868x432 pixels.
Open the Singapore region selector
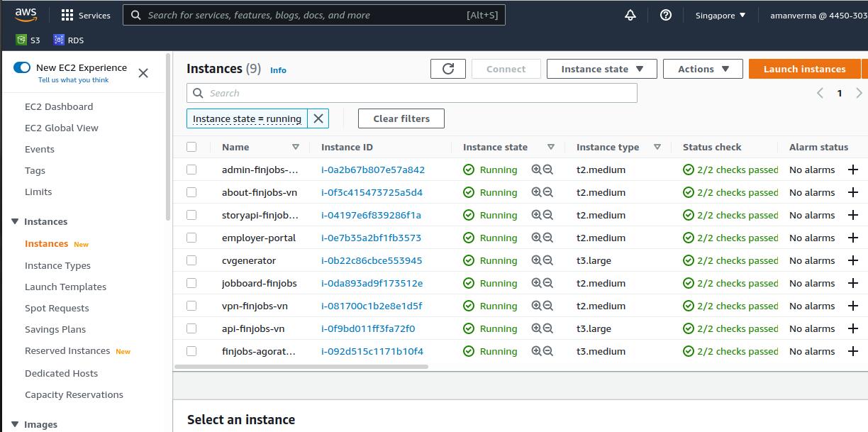click(720, 15)
